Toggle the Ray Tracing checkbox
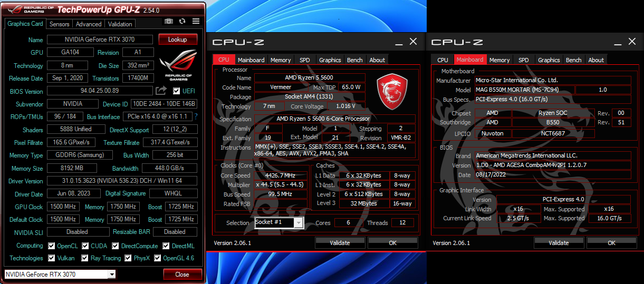The height and width of the screenshot is (284, 644). point(85,258)
